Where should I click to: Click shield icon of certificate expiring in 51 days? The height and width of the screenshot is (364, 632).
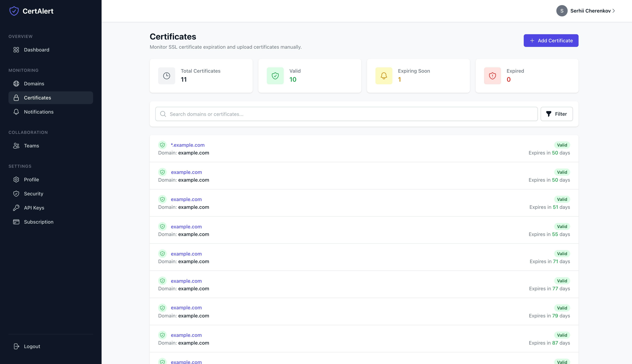point(162,199)
